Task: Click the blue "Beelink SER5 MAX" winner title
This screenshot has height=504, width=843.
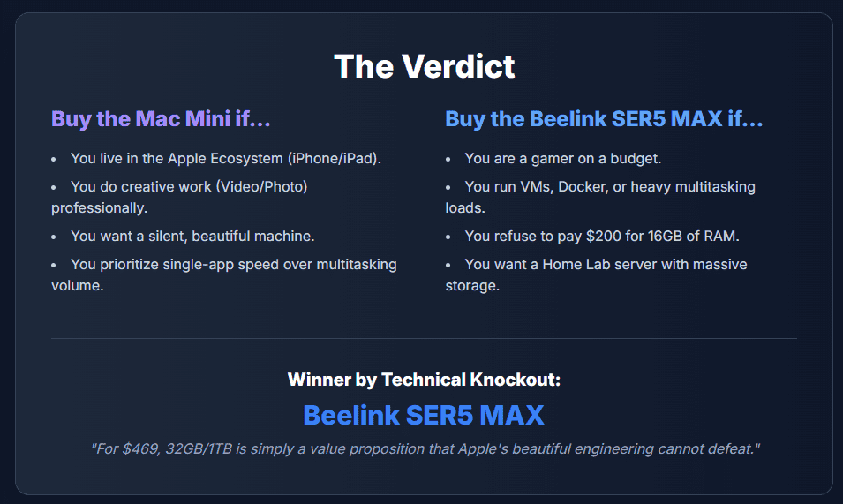Action: 424,415
